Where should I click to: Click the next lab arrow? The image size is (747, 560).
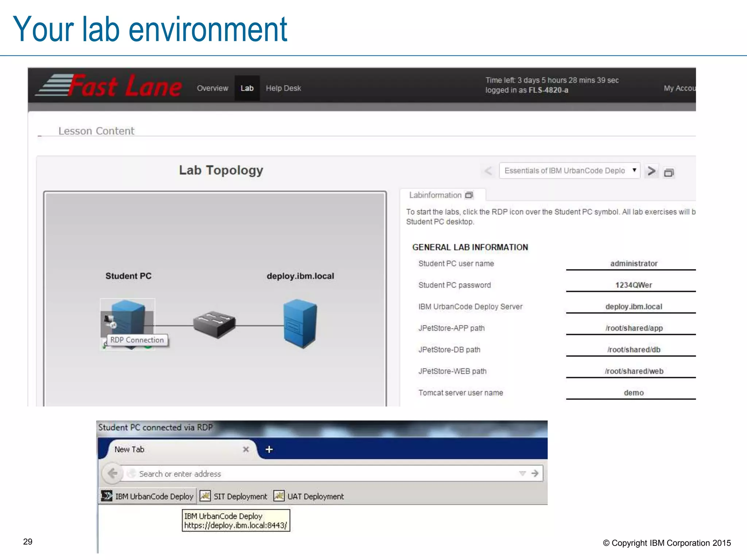pos(651,171)
